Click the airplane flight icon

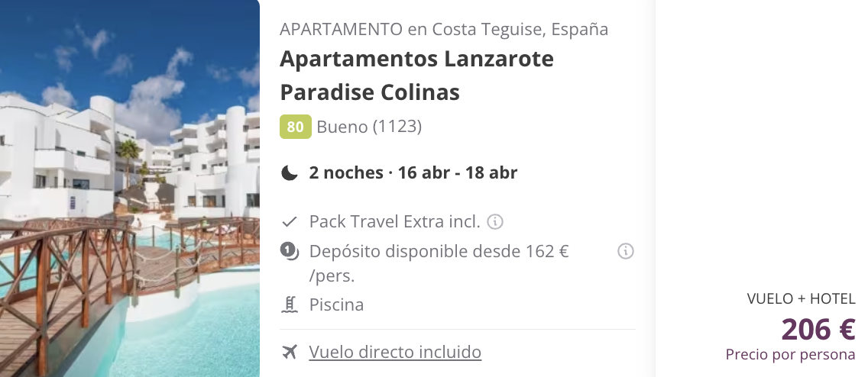tap(289, 352)
